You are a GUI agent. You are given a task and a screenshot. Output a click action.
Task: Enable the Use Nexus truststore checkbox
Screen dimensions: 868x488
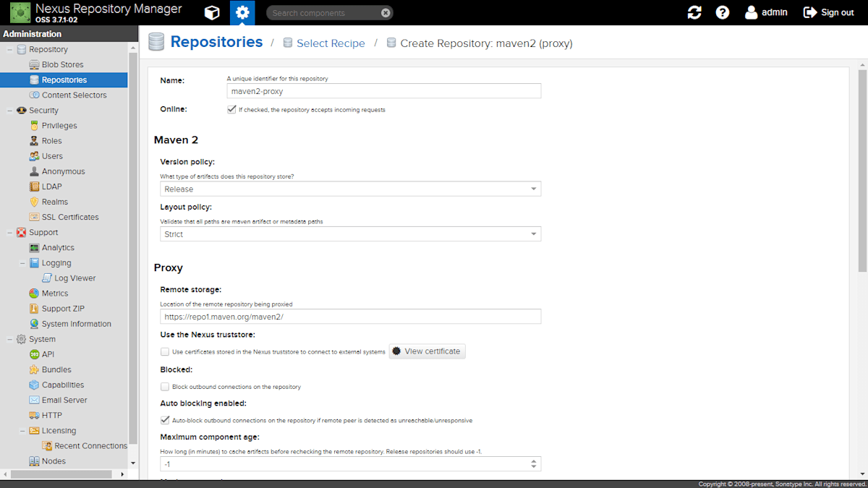165,351
